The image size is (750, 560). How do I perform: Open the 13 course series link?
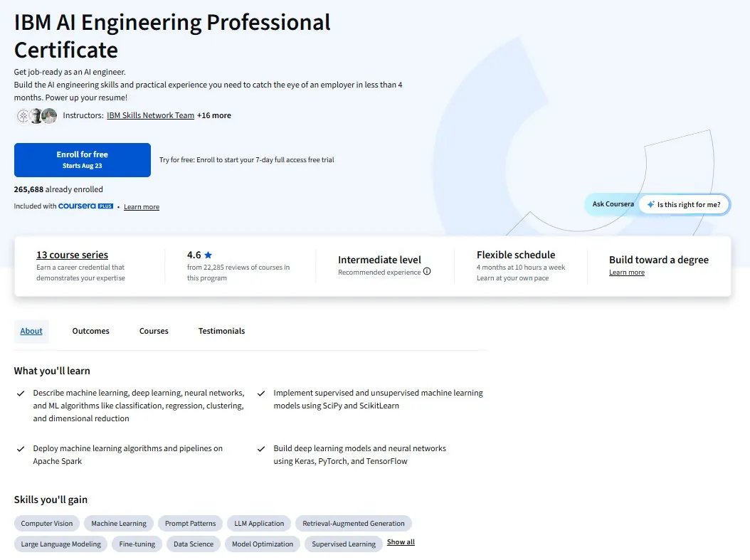73,255
